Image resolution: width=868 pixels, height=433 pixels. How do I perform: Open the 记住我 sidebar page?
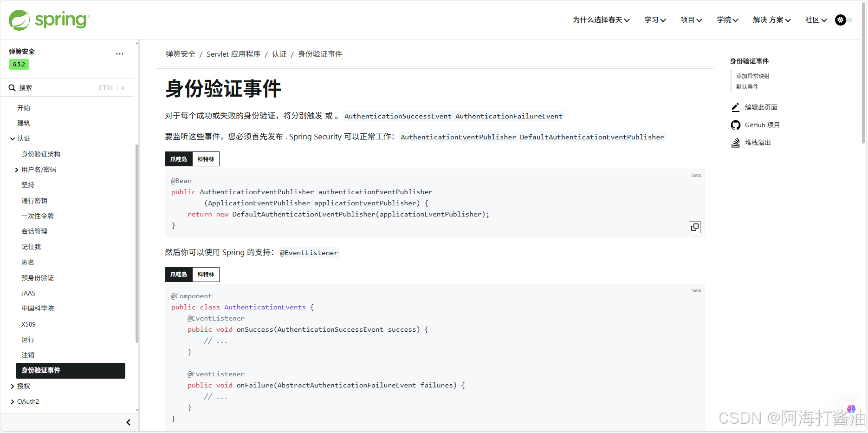click(x=31, y=247)
